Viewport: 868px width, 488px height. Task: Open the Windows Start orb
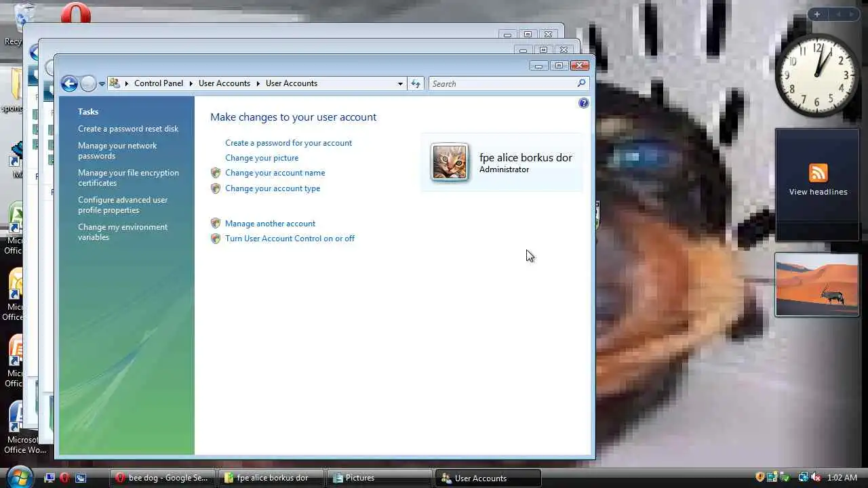(x=19, y=476)
